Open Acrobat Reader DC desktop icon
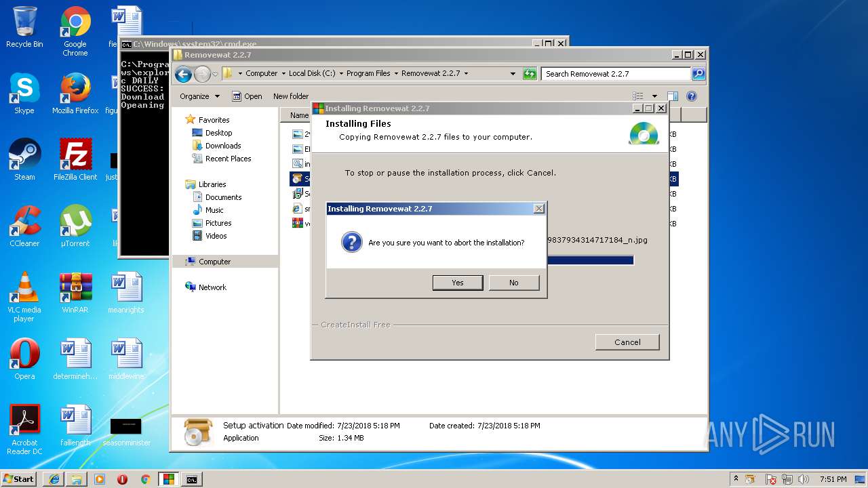 click(x=24, y=430)
